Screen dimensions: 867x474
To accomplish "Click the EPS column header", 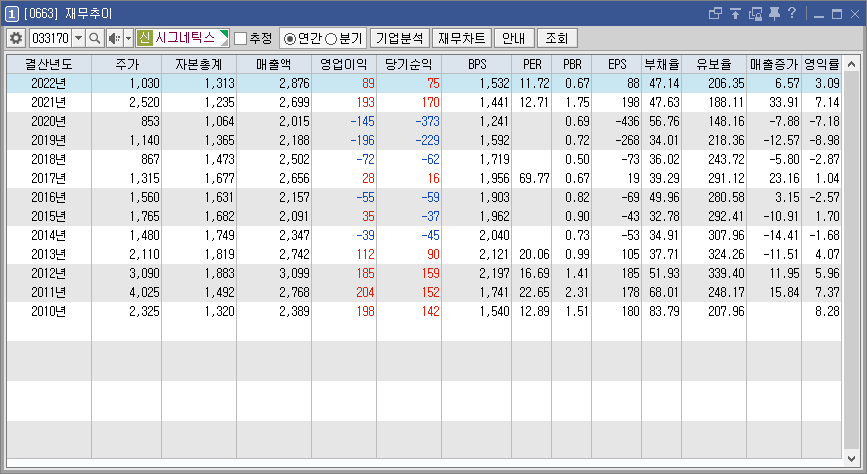I will (617, 64).
